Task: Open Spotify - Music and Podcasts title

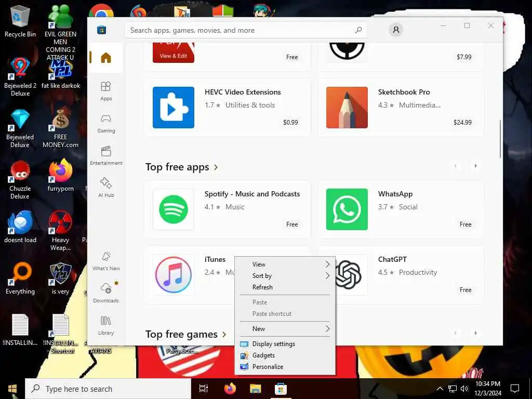Action: (x=252, y=194)
